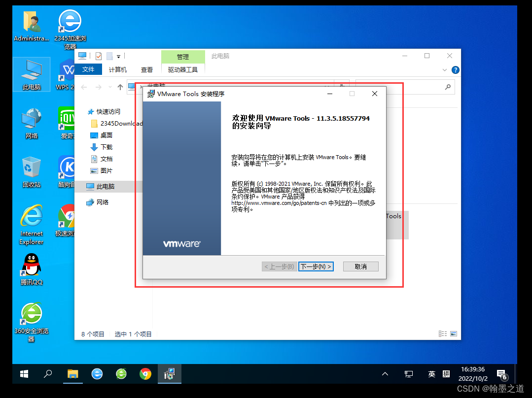Launch the 极速浏览器 desktop shortcut
Screen dimensions: 532x398
66,220
